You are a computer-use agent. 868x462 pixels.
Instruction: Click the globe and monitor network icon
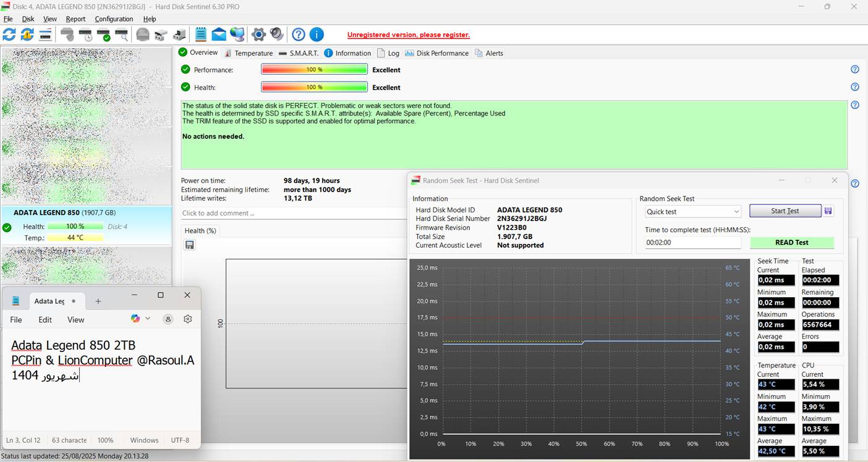coord(237,35)
